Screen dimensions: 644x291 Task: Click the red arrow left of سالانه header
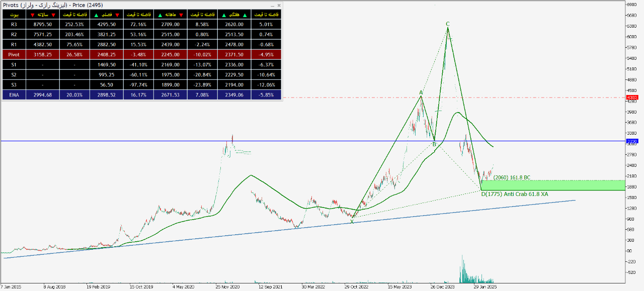33,15
